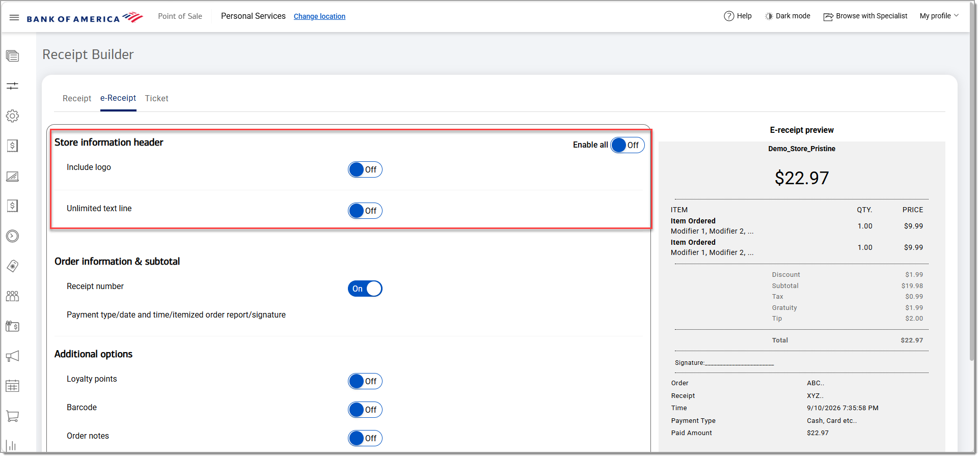Click the Order information & subtotal heading
This screenshot has width=980, height=458.
click(117, 262)
